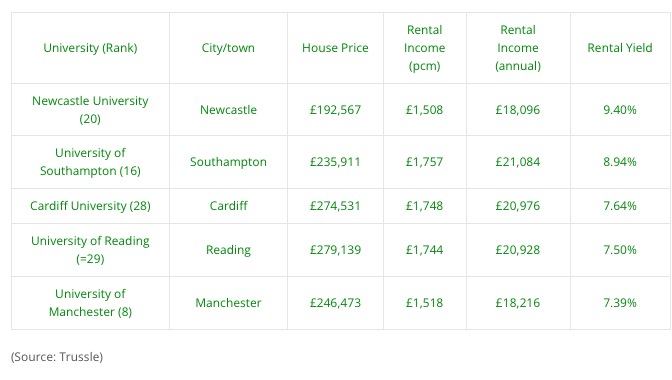Click the House Price column header

tap(335, 48)
